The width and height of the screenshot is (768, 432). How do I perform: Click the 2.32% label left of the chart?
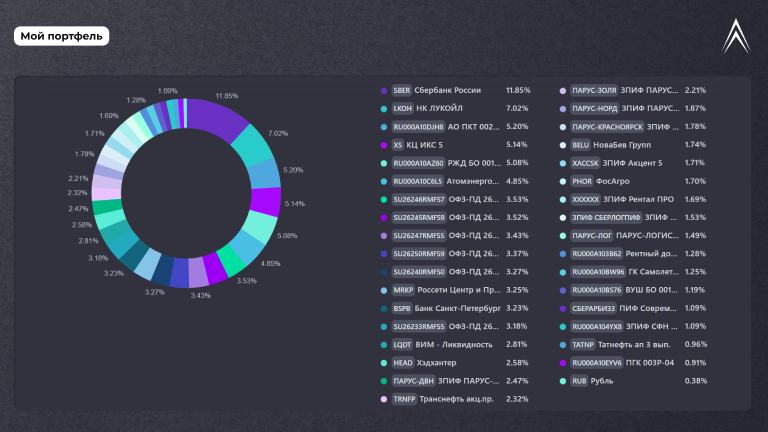(x=77, y=193)
